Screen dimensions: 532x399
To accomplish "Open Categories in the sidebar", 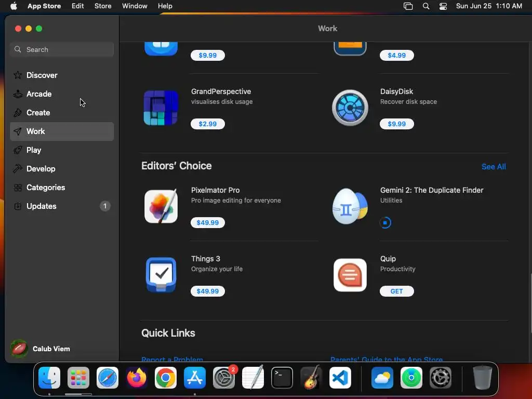I will tap(62, 187).
